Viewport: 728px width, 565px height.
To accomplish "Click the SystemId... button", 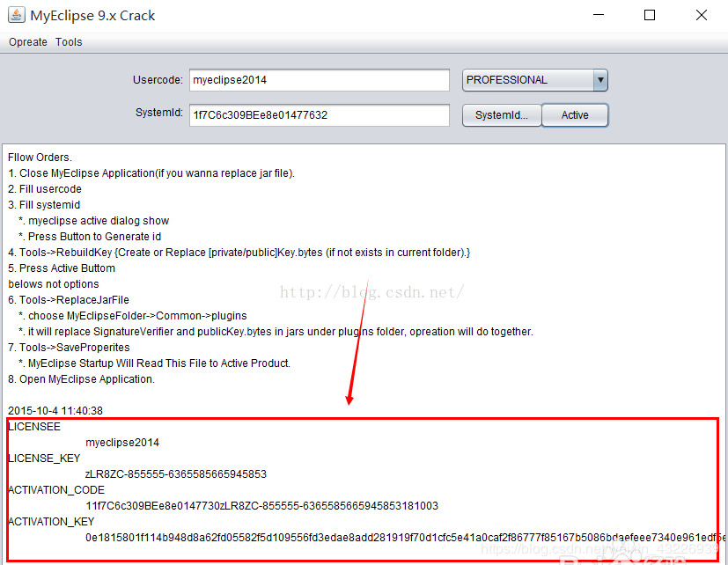I will point(502,115).
